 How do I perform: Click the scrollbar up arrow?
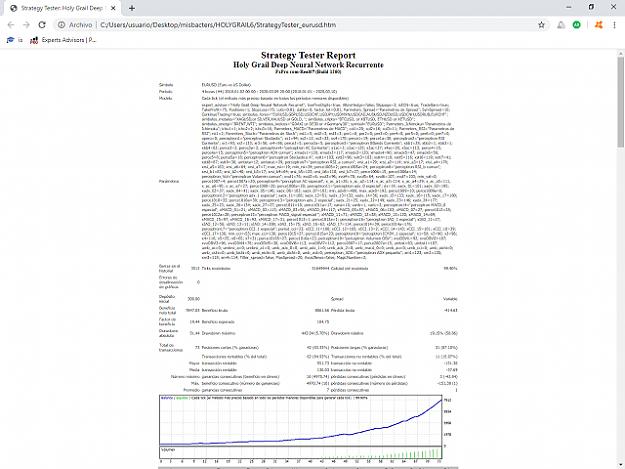621,53
